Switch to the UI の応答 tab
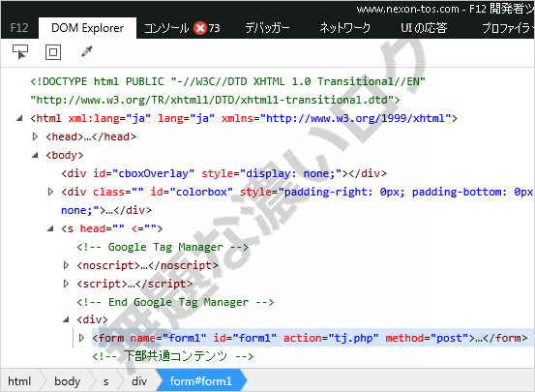The width and height of the screenshot is (535, 392). click(424, 28)
